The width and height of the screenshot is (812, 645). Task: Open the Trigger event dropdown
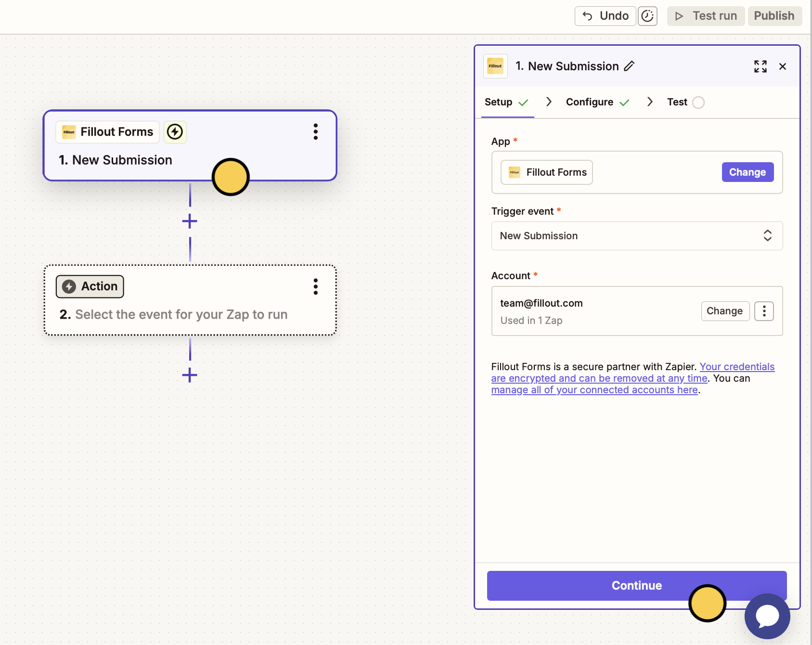637,236
